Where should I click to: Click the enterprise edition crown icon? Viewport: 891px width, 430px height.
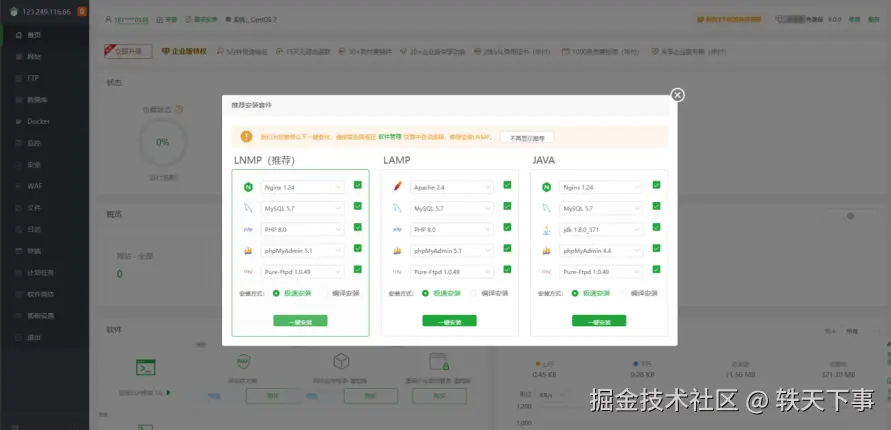coord(166,51)
